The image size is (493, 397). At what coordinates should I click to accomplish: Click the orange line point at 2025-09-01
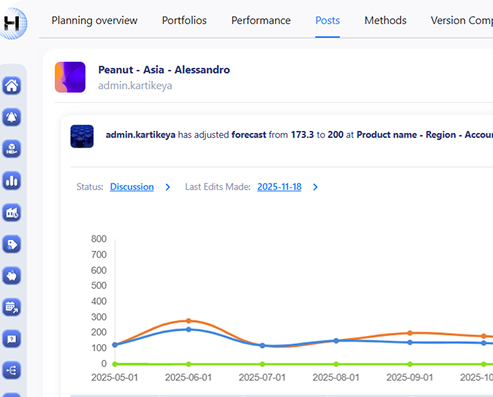[410, 333]
